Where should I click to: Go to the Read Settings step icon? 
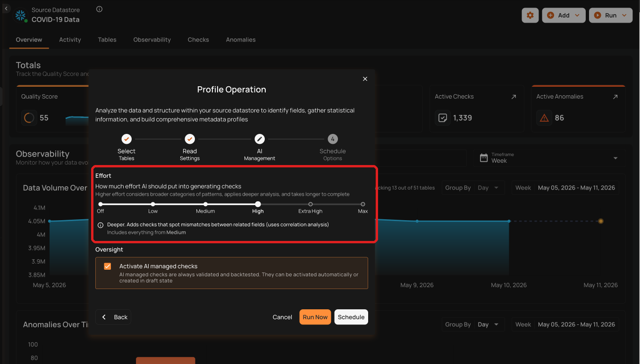(x=190, y=139)
